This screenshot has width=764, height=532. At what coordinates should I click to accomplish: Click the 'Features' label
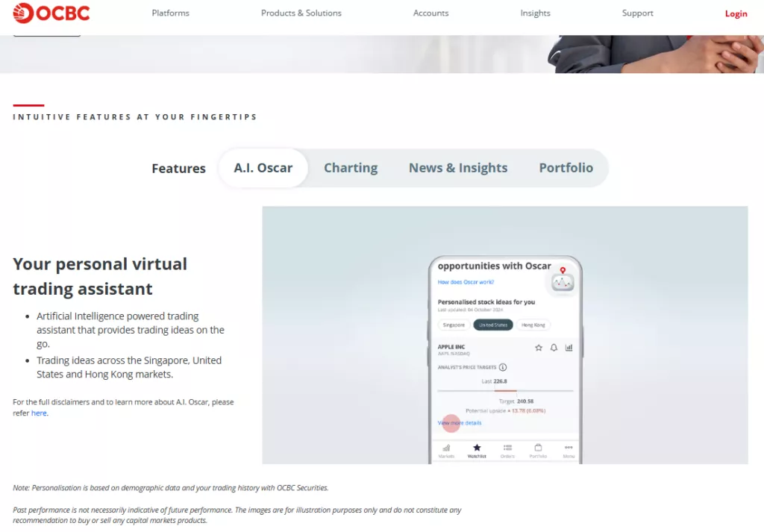(x=179, y=169)
